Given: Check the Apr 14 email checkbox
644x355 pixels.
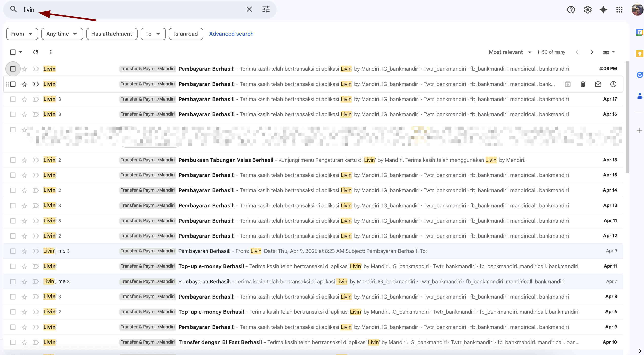Looking at the screenshot, I should (13, 190).
